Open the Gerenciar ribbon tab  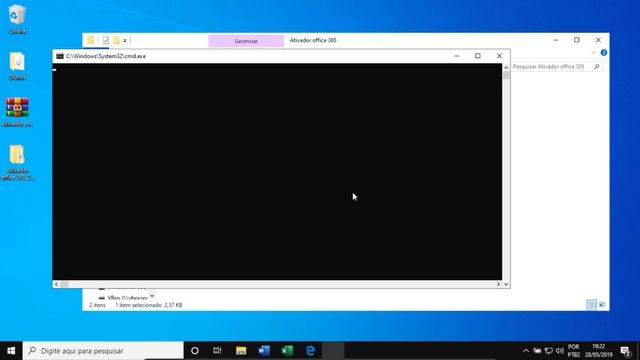(x=246, y=41)
